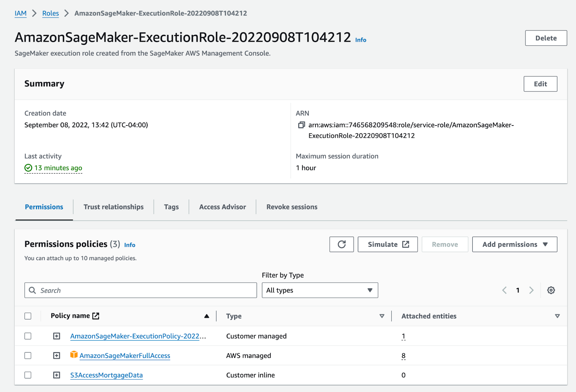Click attached entities count 1

[x=404, y=336]
